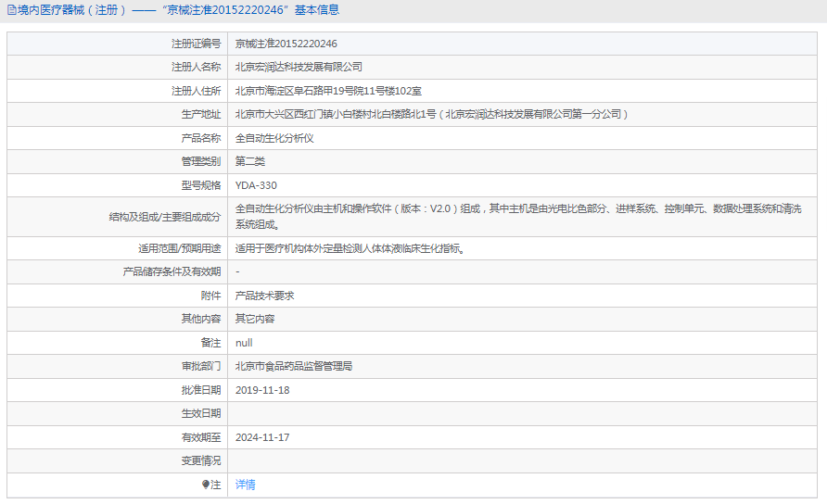Select the 注册人住所 label cell

click(117, 91)
